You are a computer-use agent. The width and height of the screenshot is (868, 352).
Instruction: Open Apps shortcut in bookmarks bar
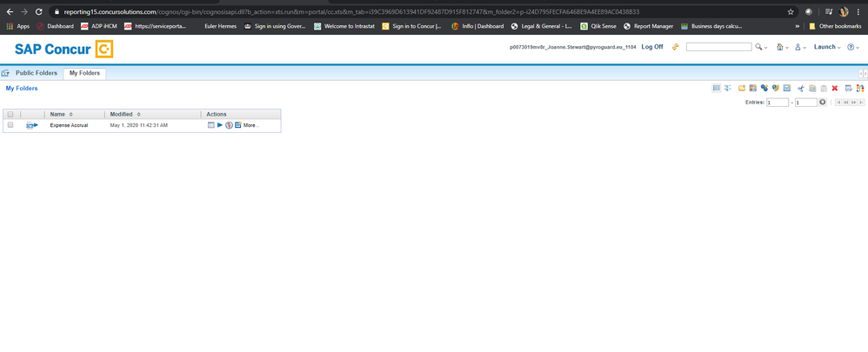[x=17, y=26]
